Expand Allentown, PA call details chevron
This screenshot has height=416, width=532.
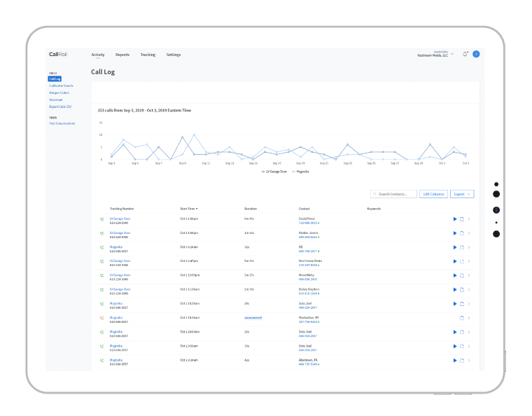(x=469, y=361)
